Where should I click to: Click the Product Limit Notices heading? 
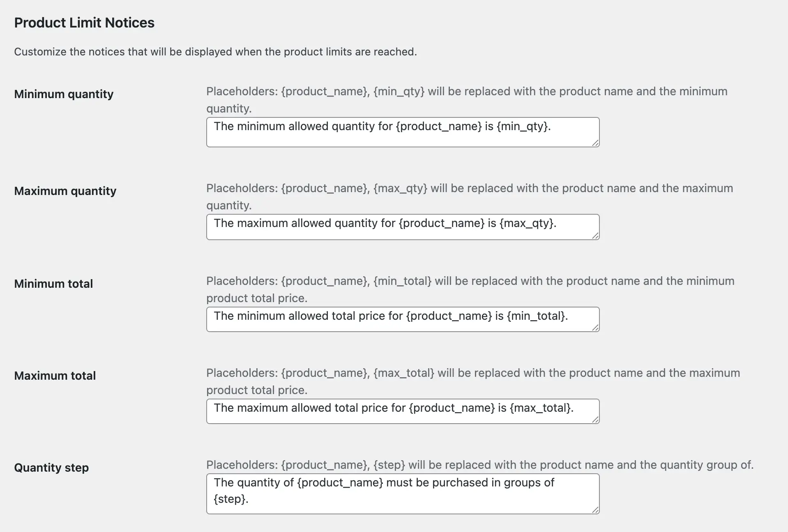tap(84, 23)
